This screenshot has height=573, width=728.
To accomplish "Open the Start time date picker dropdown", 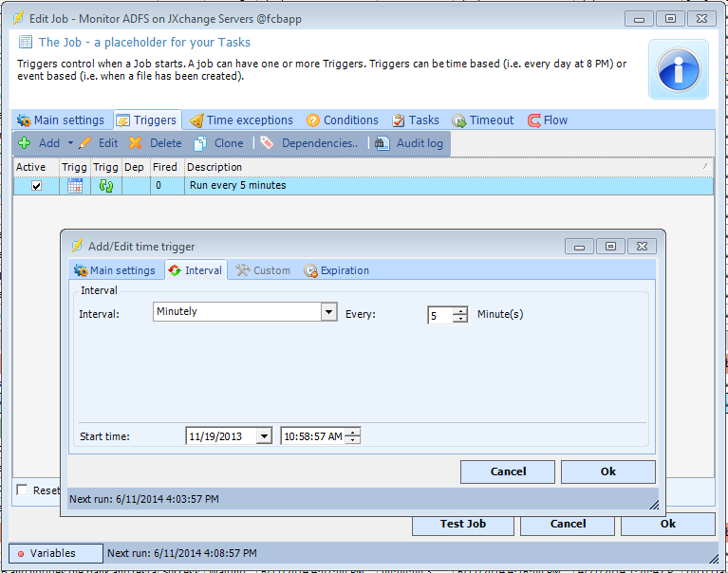I will point(263,436).
